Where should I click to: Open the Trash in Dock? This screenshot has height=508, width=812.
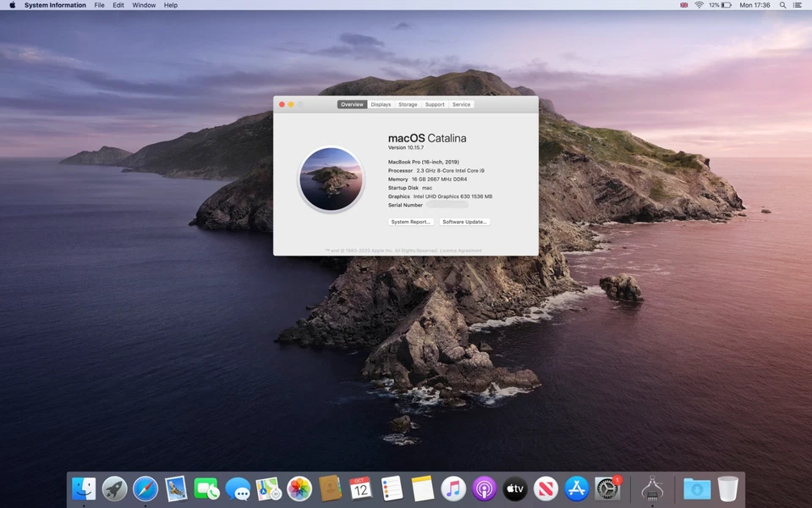727,489
